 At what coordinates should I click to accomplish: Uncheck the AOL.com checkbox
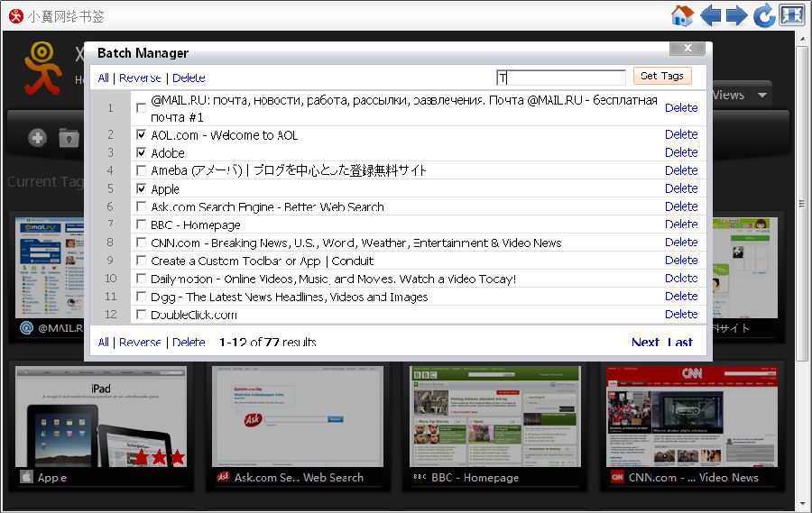coord(141,135)
